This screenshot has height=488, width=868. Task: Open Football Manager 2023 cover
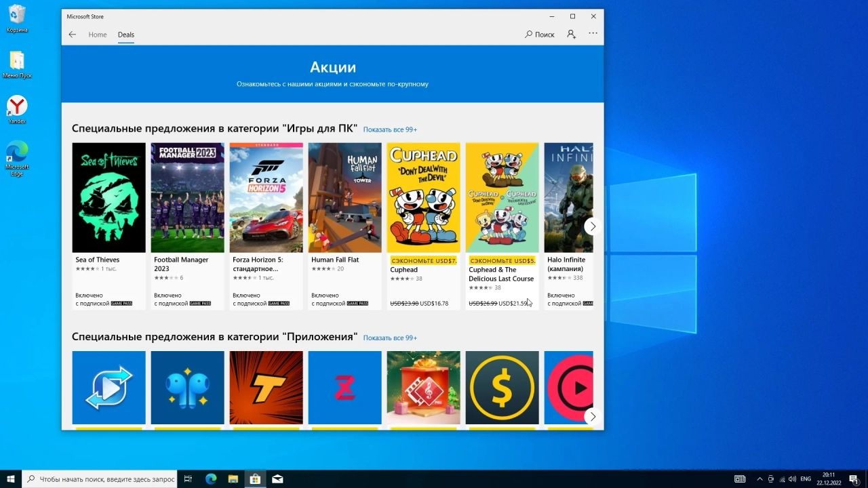[188, 197]
